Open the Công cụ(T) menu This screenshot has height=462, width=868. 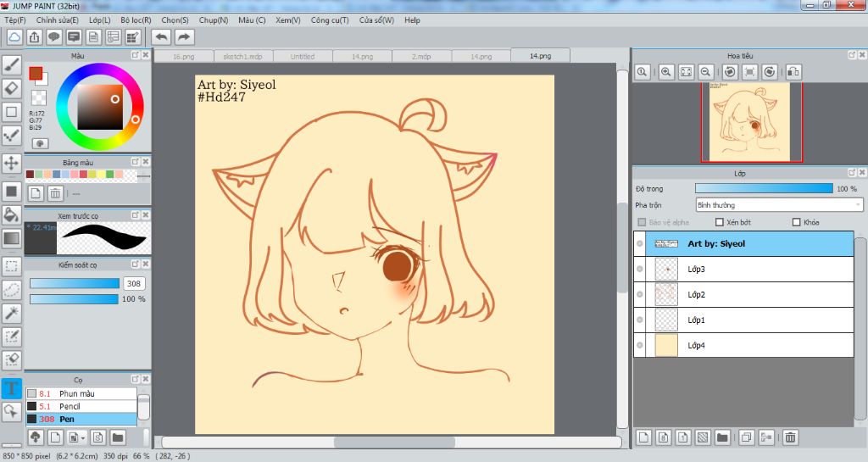pyautogui.click(x=330, y=19)
